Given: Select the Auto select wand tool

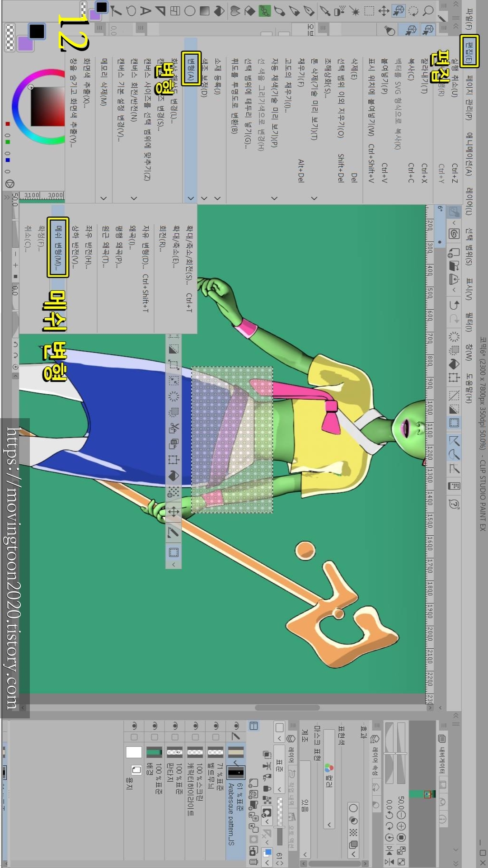Looking at the screenshot, I should (x=355, y=11).
